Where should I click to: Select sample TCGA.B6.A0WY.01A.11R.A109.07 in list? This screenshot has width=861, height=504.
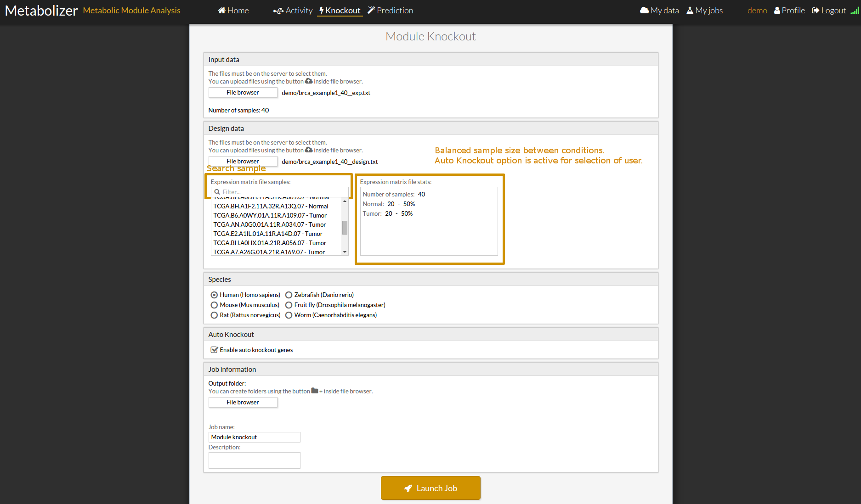270,215
